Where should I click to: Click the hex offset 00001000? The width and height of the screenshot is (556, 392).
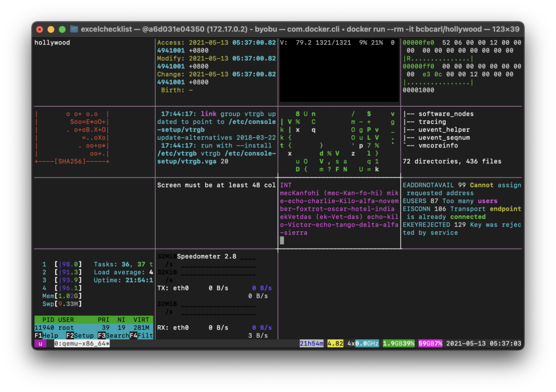click(419, 90)
